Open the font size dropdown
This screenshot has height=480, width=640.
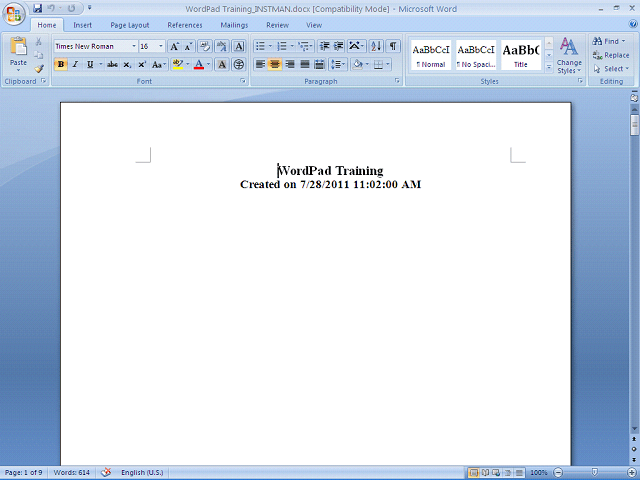(161, 47)
